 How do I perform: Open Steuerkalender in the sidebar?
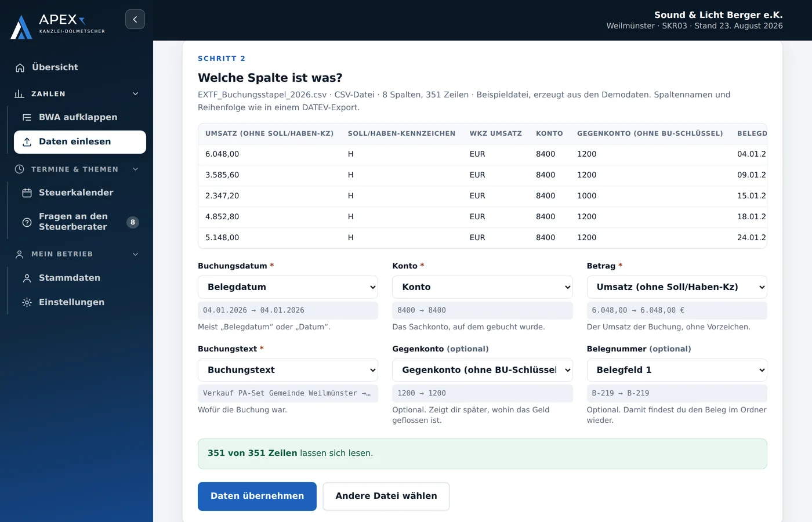point(80,193)
